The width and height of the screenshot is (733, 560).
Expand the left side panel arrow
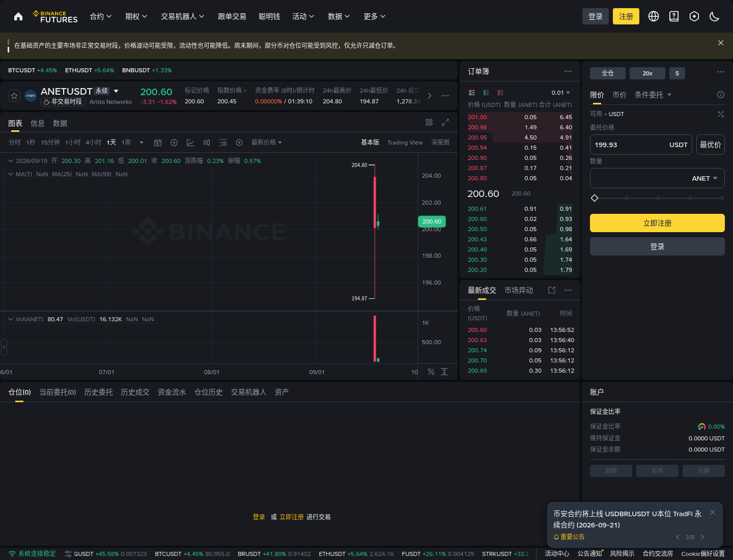(4, 347)
